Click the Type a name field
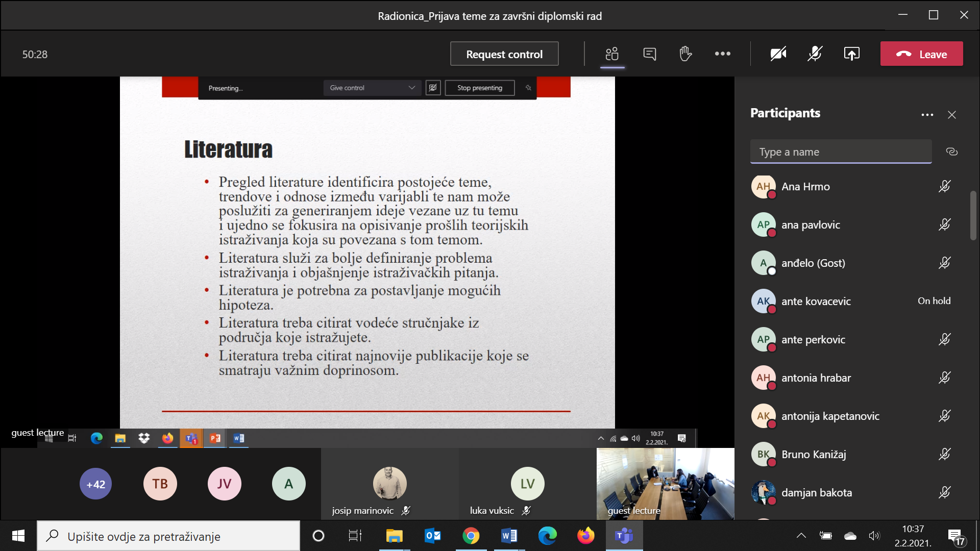 click(x=840, y=152)
